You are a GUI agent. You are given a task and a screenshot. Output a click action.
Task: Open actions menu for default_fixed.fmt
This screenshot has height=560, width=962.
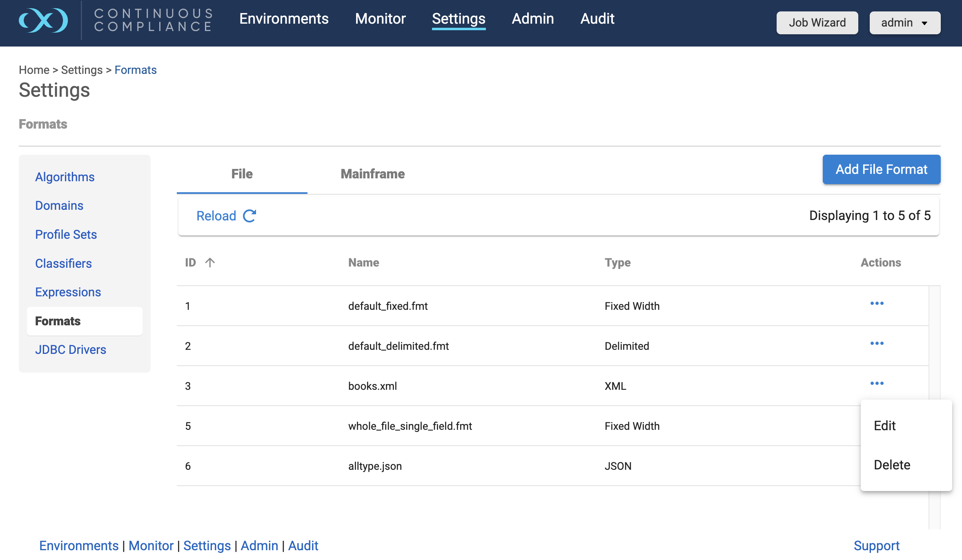point(877,303)
